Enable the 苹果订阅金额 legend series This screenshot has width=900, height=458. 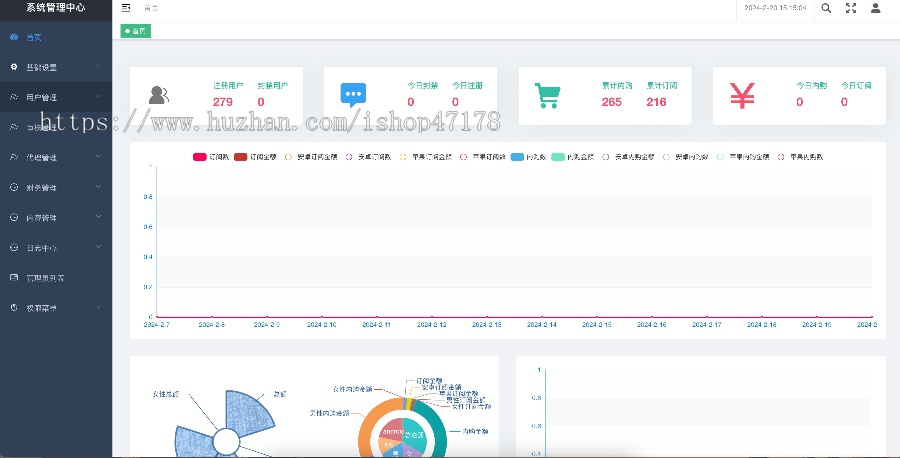point(426,157)
